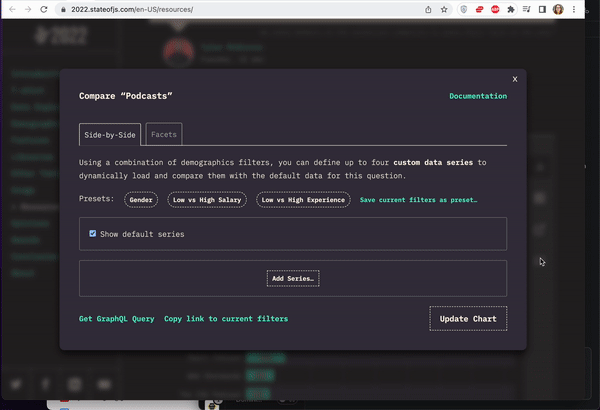The height and width of the screenshot is (410, 600).
Task: Click the share page icon in address bar
Action: coord(428,10)
